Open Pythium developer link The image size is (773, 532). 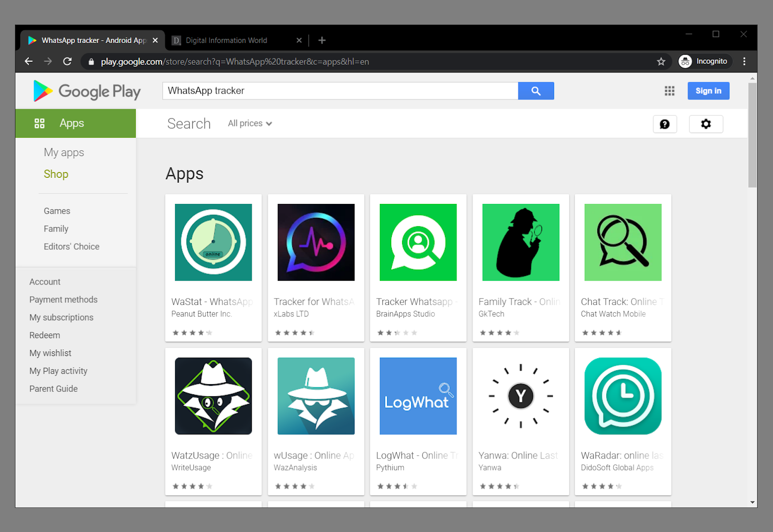(x=390, y=468)
